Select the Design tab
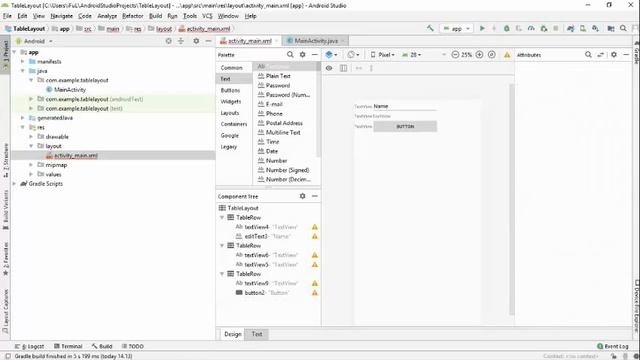Viewport: 640px width, 360px height. point(233,334)
